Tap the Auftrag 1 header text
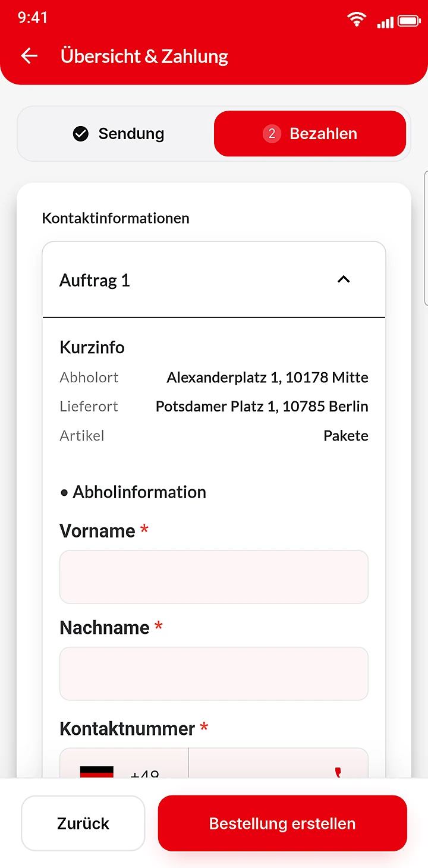 pos(95,280)
